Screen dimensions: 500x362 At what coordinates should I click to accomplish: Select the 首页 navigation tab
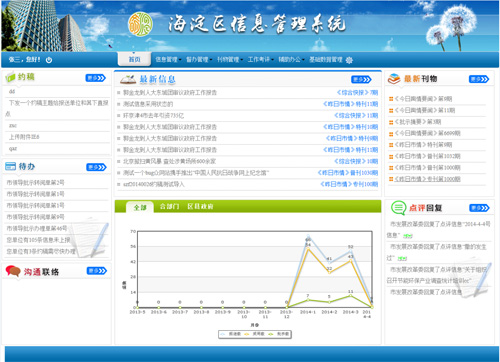pyautogui.click(x=134, y=59)
